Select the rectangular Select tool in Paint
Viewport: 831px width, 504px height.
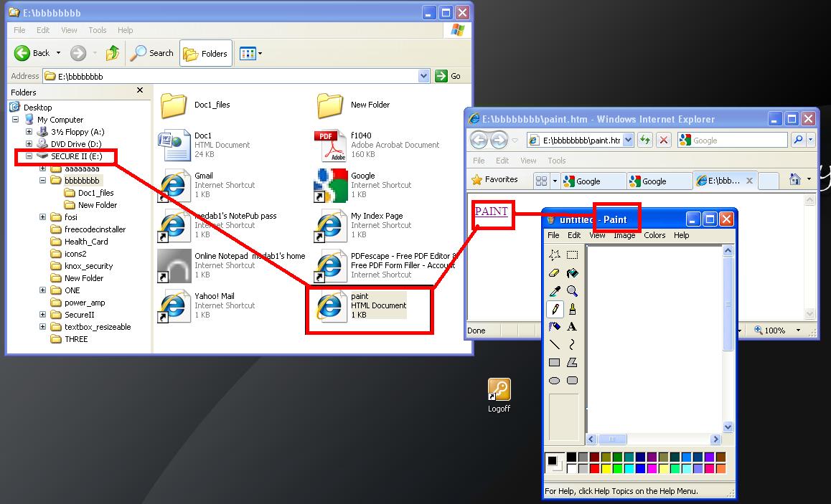(573, 255)
